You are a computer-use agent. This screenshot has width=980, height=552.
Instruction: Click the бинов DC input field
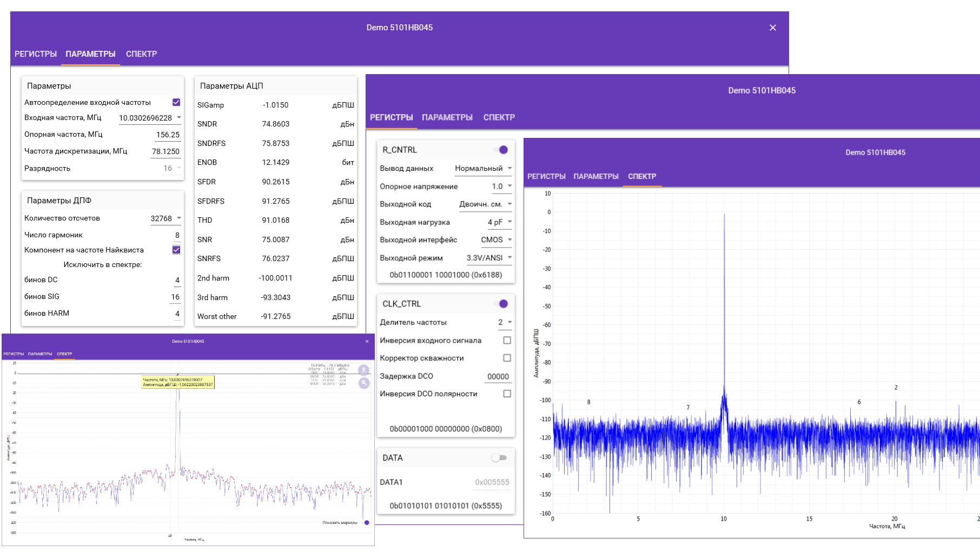pos(177,280)
